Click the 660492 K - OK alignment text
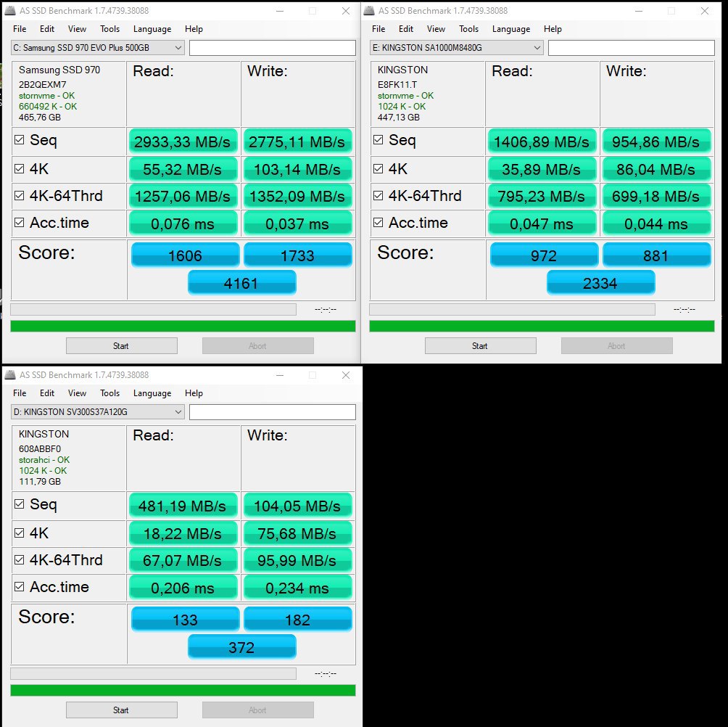The width and height of the screenshot is (728, 727). (48, 107)
